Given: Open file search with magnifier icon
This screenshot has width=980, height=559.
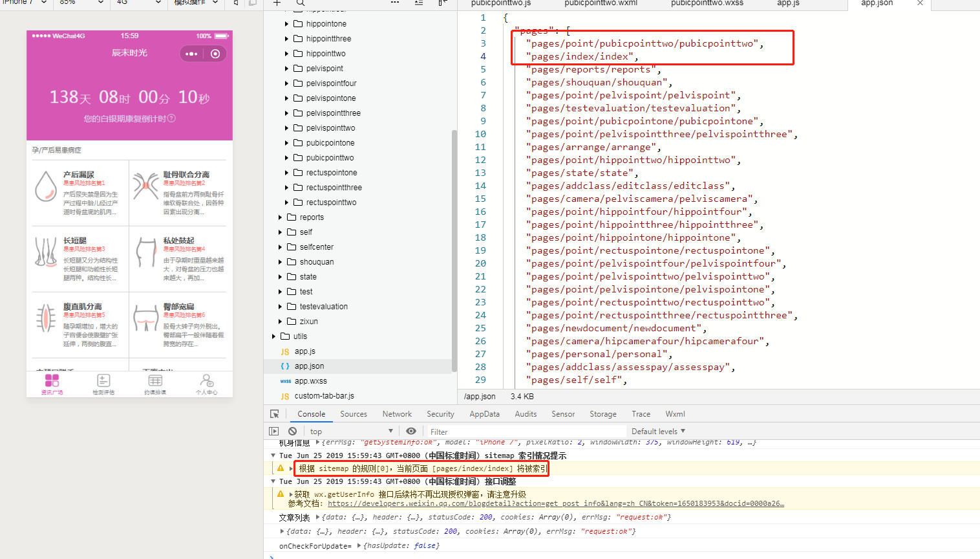Looking at the screenshot, I should pos(301,3).
